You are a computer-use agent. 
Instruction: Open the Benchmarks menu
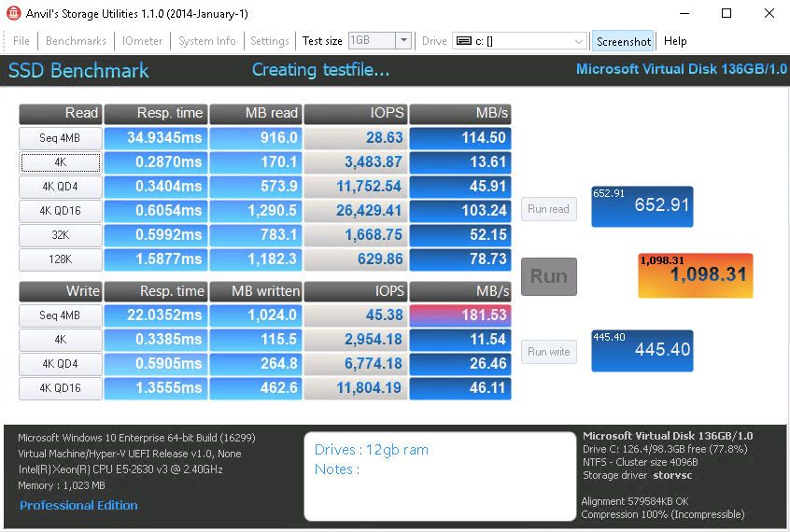[x=76, y=41]
